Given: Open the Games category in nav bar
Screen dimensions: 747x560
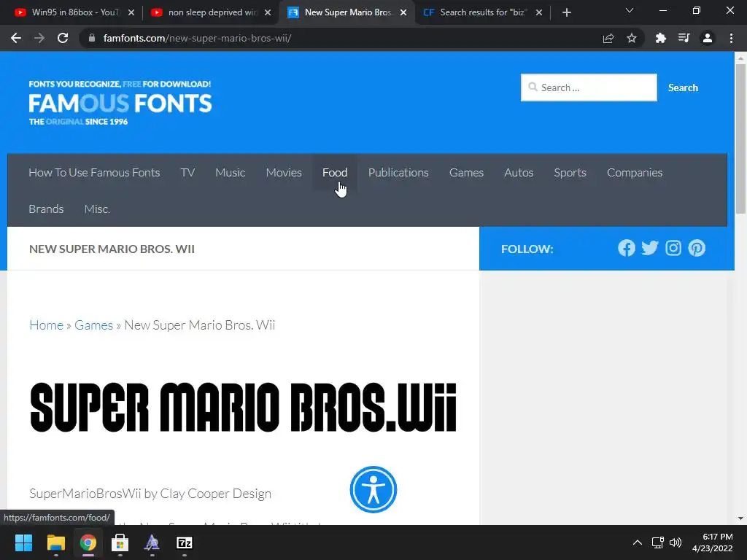Looking at the screenshot, I should coord(466,172).
